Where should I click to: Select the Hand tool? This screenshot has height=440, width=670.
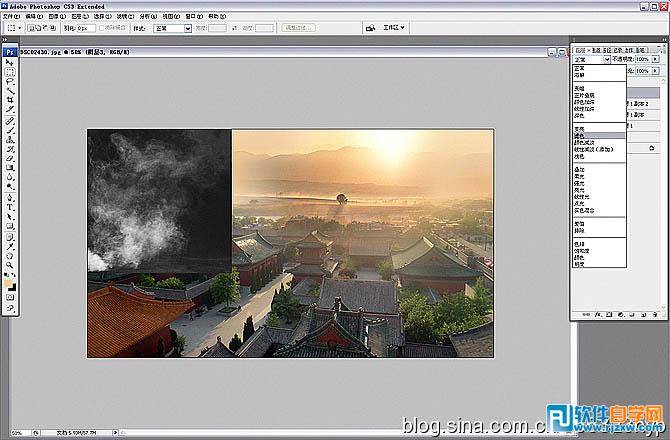[10, 256]
